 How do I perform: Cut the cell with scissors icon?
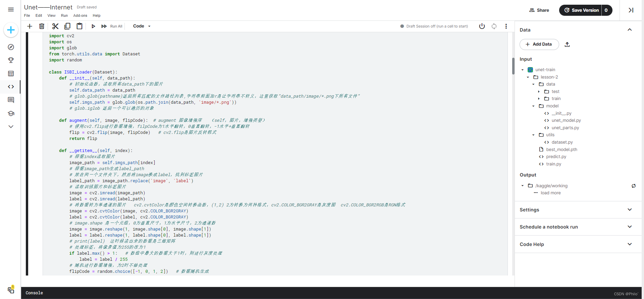[55, 26]
